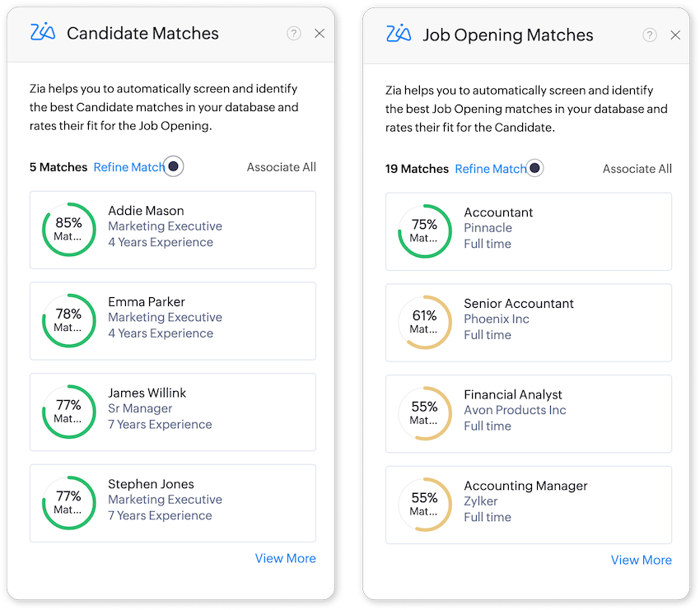Click Associate All for job opening matches
The image size is (700, 610).
coord(637,168)
